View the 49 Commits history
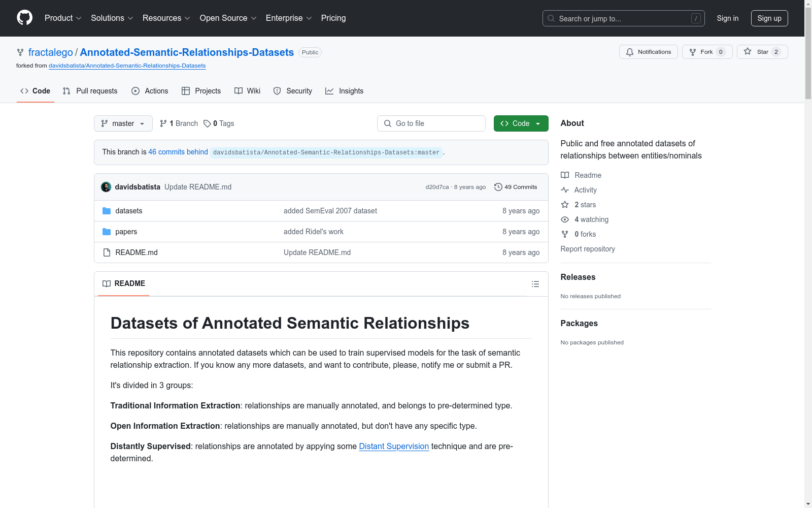The height and width of the screenshot is (508, 812). coord(516,187)
